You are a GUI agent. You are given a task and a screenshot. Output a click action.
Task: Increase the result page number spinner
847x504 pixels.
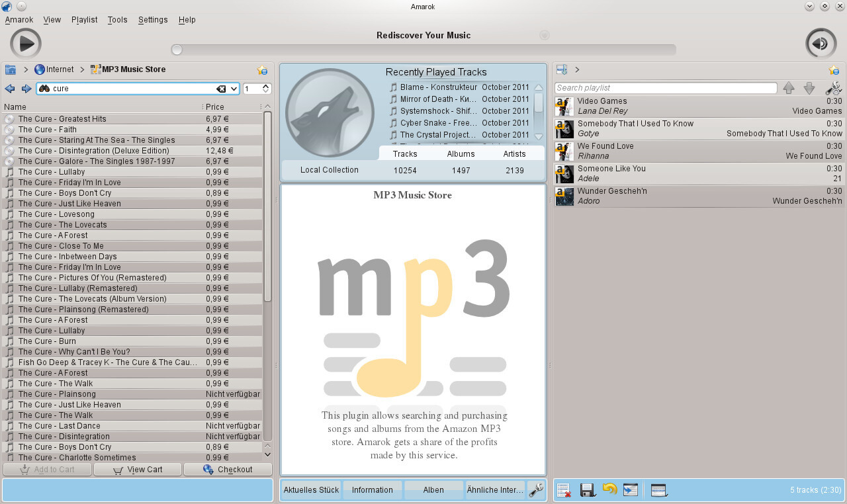(266, 86)
